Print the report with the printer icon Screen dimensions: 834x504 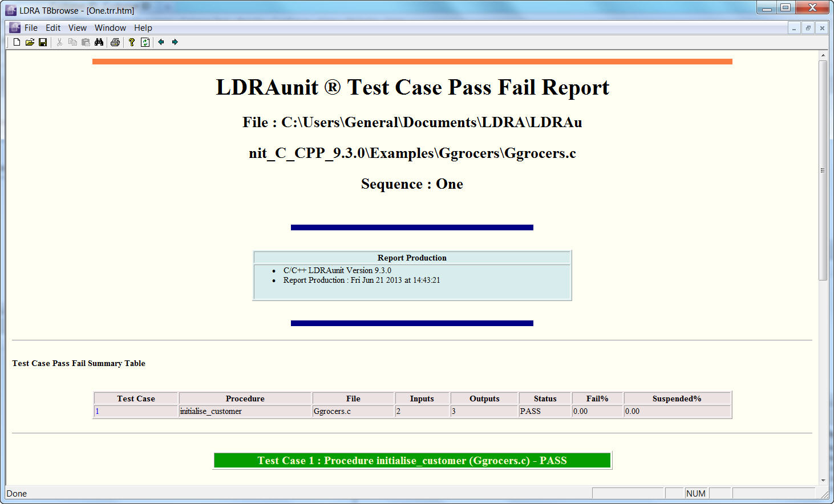tap(115, 42)
